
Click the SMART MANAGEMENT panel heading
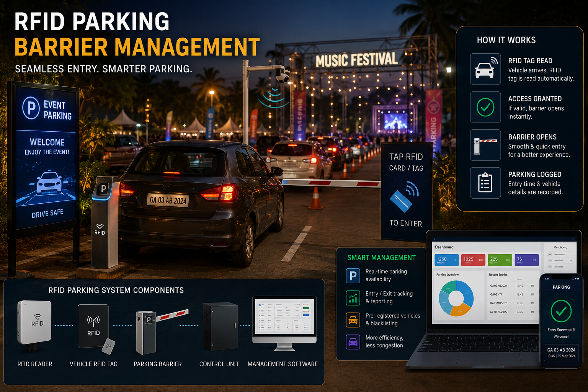(x=381, y=258)
